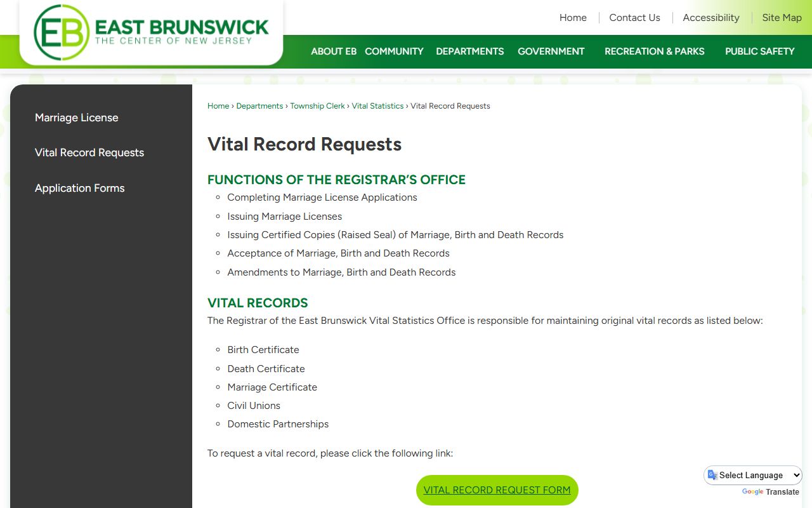This screenshot has height=508, width=812.
Task: Open the DEPARTMENTS menu
Action: click(470, 51)
